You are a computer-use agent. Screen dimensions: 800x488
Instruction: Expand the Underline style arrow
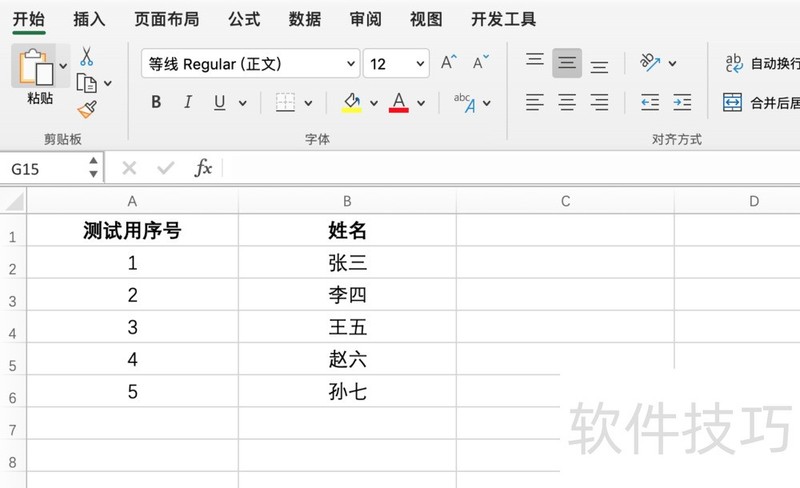pos(243,103)
